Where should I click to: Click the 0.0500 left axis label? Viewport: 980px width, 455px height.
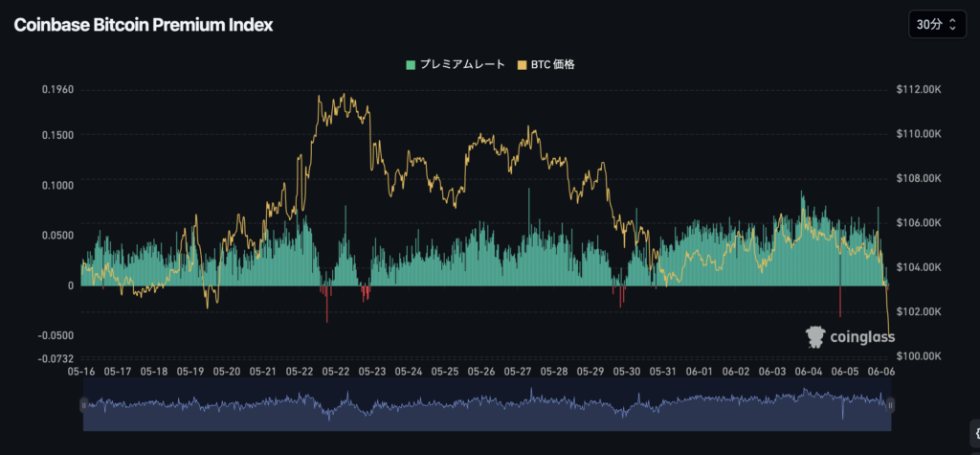coord(57,236)
